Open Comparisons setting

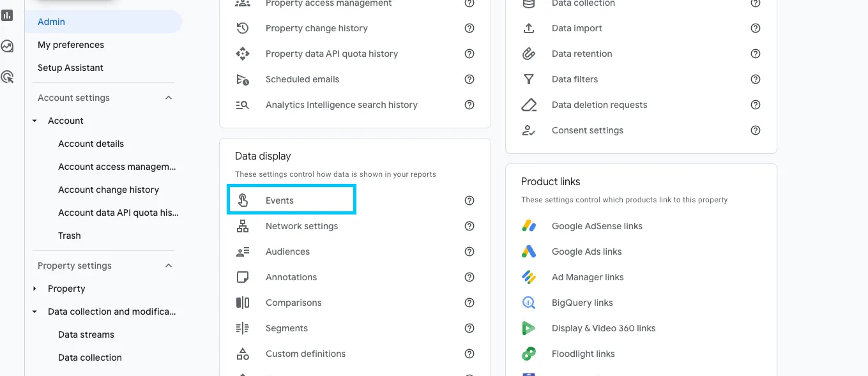(294, 303)
